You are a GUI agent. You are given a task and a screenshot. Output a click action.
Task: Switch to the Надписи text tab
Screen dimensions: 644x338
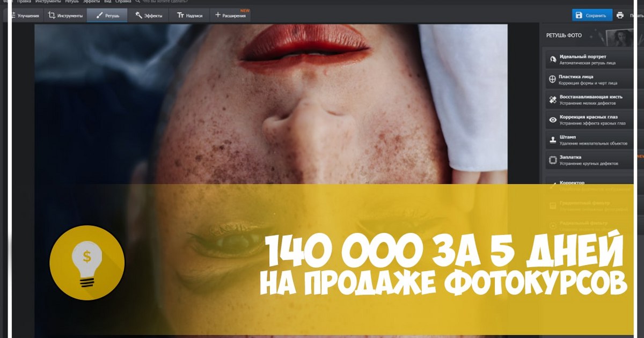pos(189,16)
